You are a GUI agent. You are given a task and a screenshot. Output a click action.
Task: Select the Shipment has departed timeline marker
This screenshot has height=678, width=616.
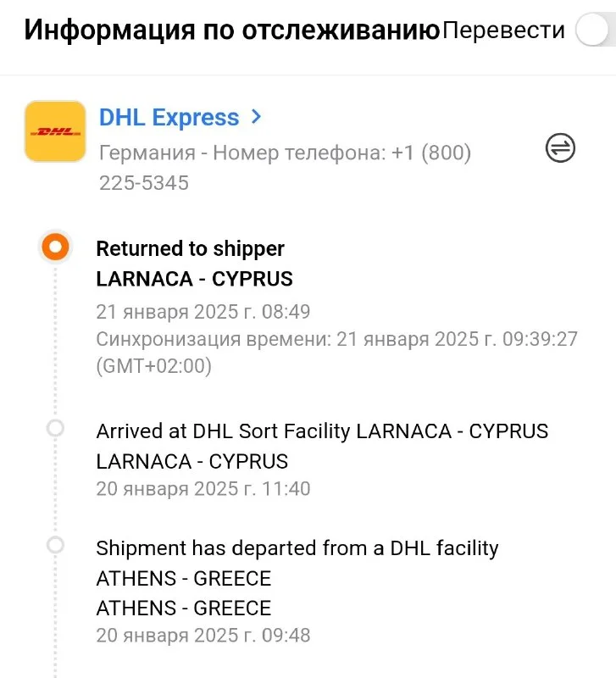(55, 546)
